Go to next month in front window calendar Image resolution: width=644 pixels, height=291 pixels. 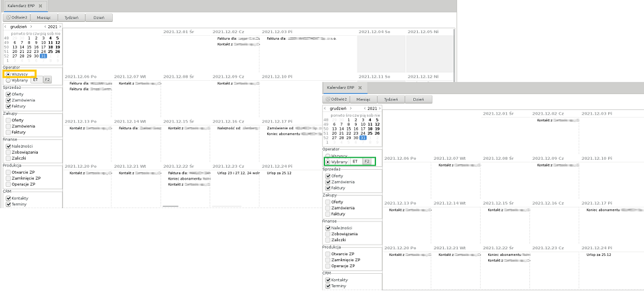point(351,108)
